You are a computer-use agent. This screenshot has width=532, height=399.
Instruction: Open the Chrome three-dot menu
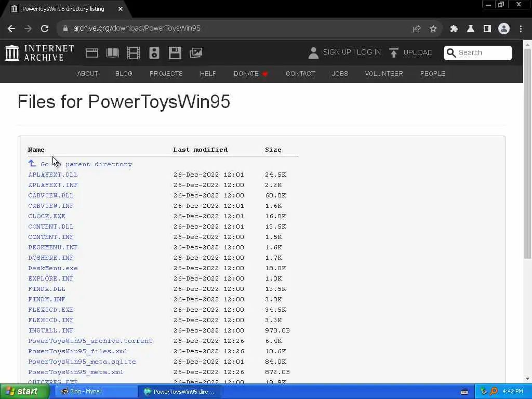(x=521, y=29)
